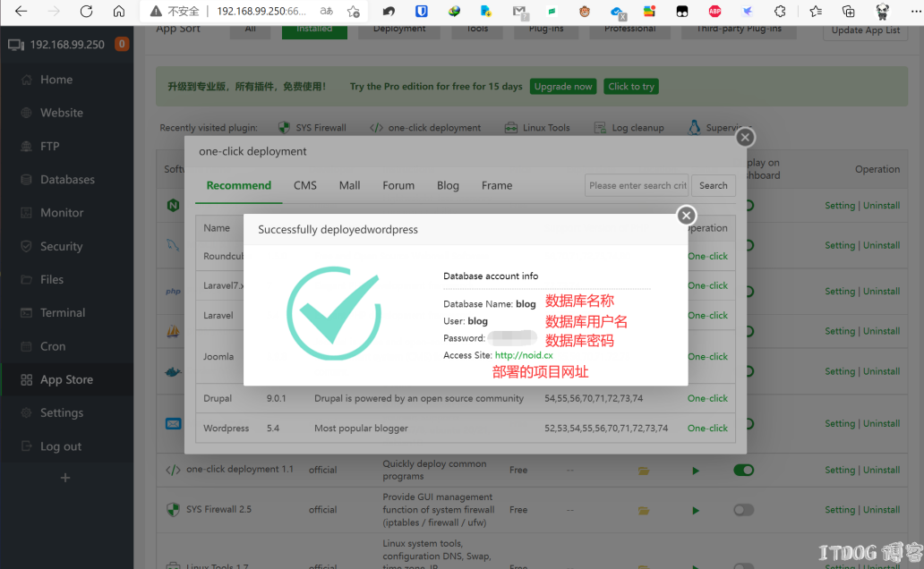This screenshot has width=924, height=569.
Task: Click the plus icon below Log out
Action: [x=65, y=478]
